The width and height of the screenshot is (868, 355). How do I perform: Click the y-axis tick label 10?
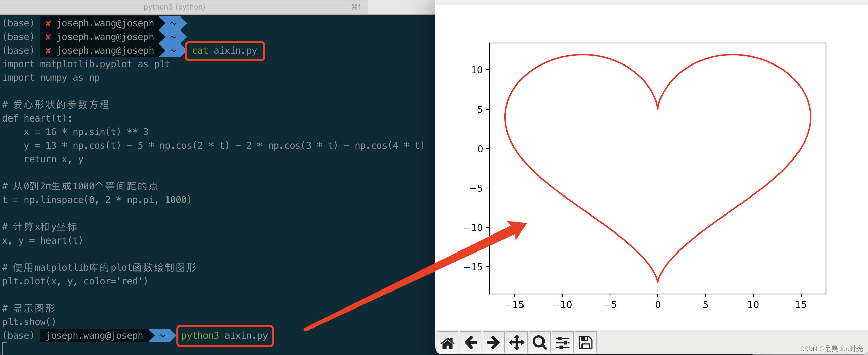[477, 70]
